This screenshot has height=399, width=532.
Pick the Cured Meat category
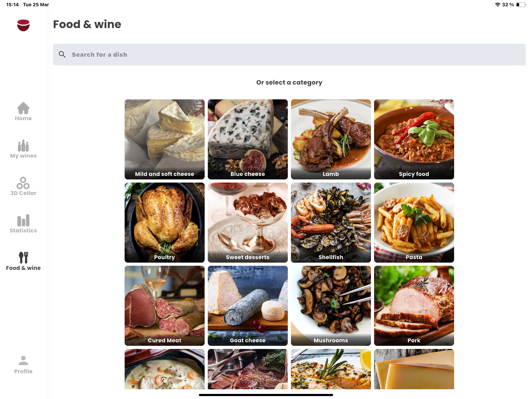(165, 306)
